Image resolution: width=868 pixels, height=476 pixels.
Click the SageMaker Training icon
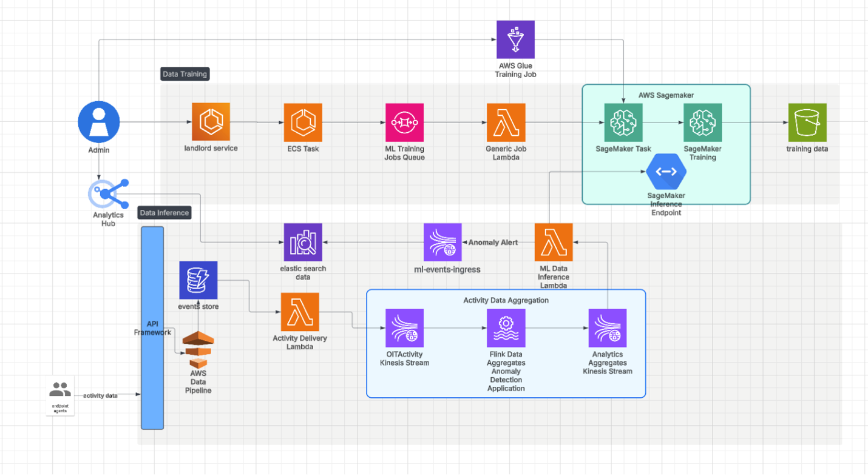702,121
